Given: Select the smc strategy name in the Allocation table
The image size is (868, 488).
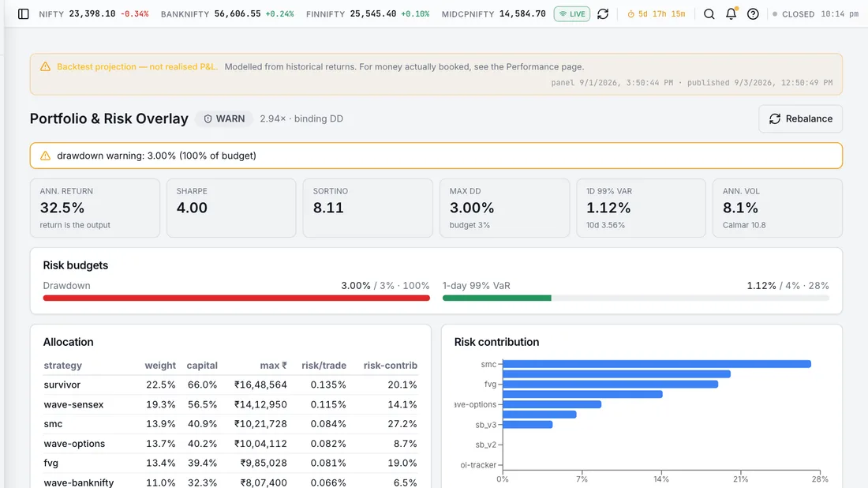Looking at the screenshot, I should click(53, 424).
